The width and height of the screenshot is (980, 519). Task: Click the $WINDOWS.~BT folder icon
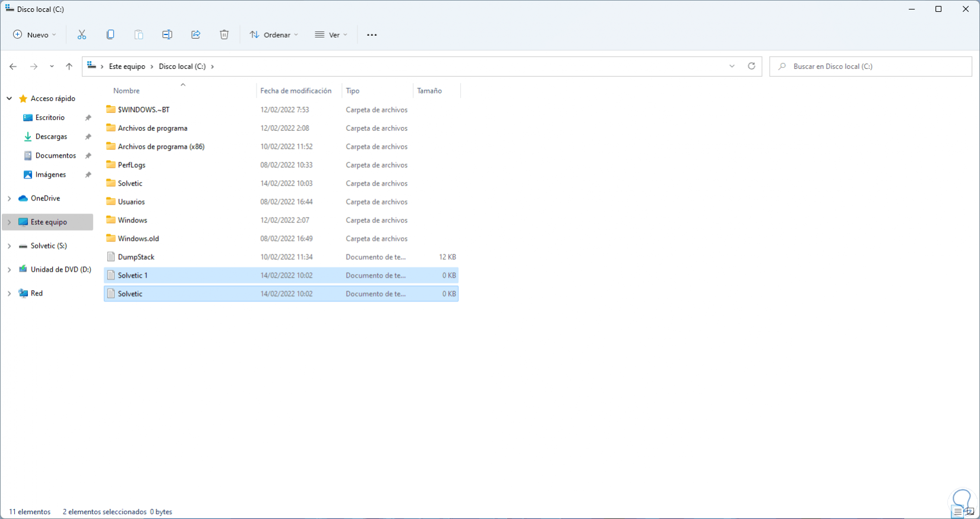tap(110, 109)
